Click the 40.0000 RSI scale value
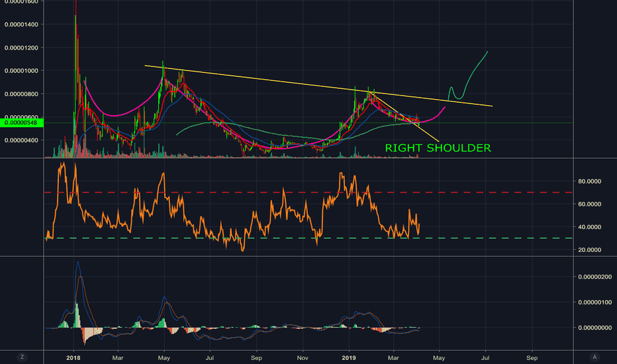617x364 pixels. [x=589, y=227]
